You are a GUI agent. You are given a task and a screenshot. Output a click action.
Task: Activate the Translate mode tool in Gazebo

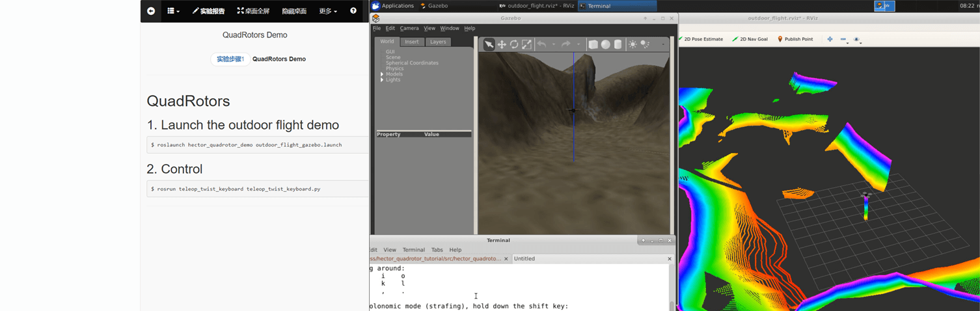click(502, 44)
